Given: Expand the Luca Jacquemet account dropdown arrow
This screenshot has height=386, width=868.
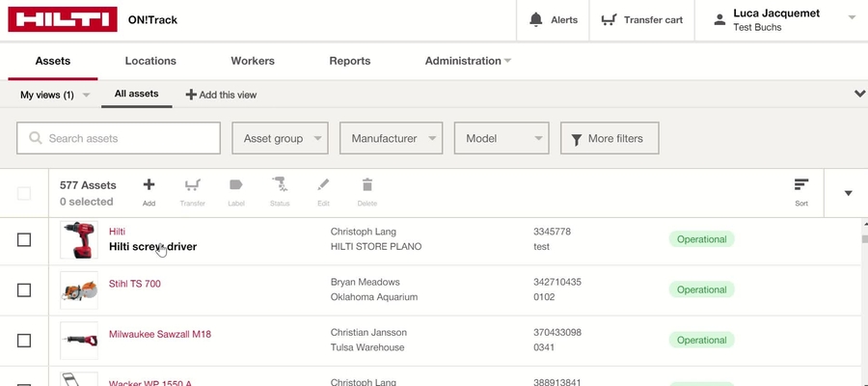Looking at the screenshot, I should 852,17.
